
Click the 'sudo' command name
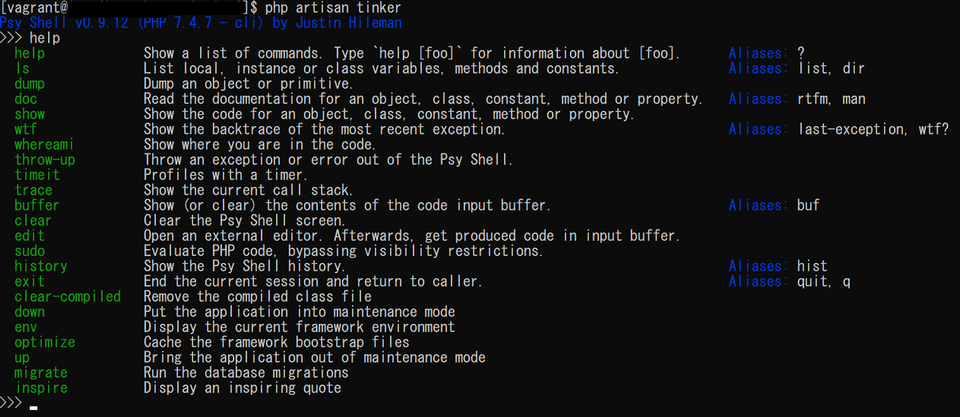30,251
